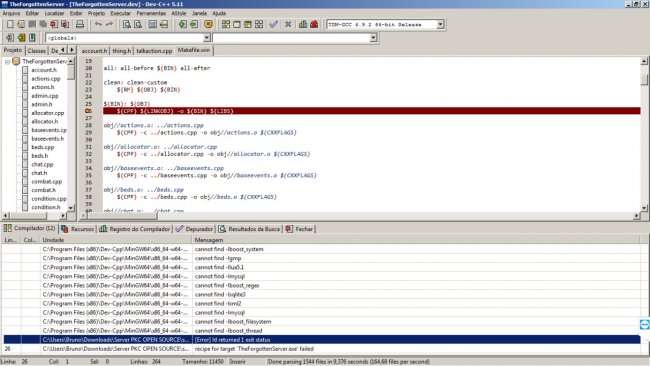Image resolution: width=650 pixels, height=366 pixels.
Task: Select beds.h in the project tree
Action: coord(39,156)
